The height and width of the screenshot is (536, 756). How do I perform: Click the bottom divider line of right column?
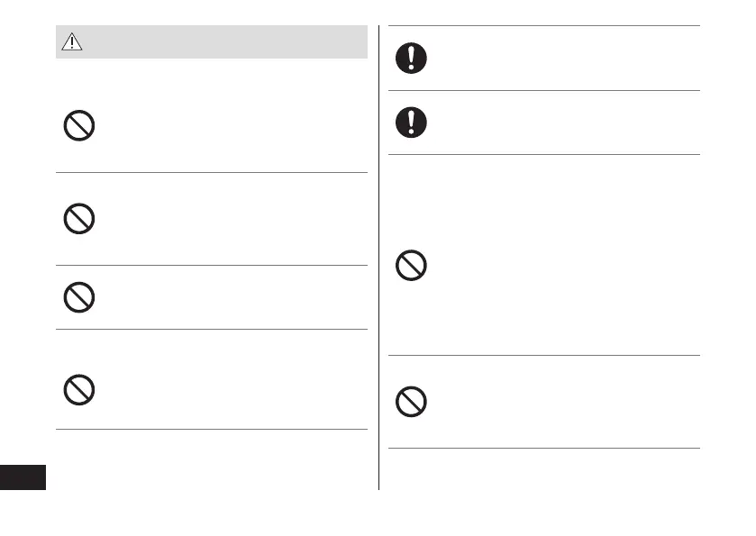544,448
